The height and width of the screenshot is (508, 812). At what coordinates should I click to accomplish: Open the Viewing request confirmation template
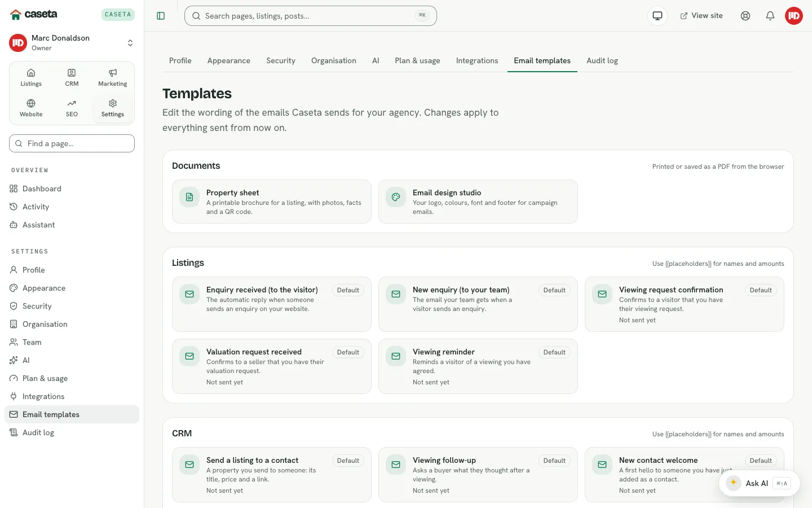[x=685, y=304]
